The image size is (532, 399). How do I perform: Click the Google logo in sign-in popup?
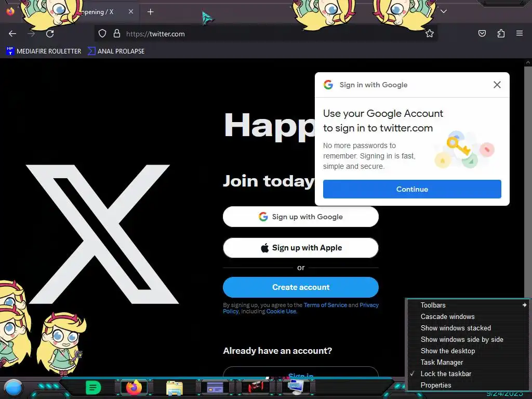[328, 85]
